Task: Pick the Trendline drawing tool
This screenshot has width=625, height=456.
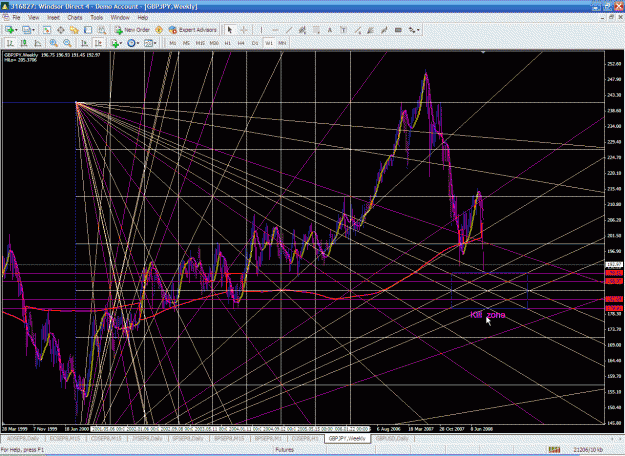Action: coord(289,30)
